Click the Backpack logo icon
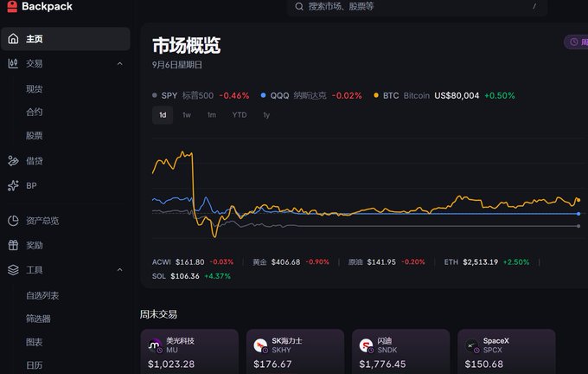 [12, 6]
